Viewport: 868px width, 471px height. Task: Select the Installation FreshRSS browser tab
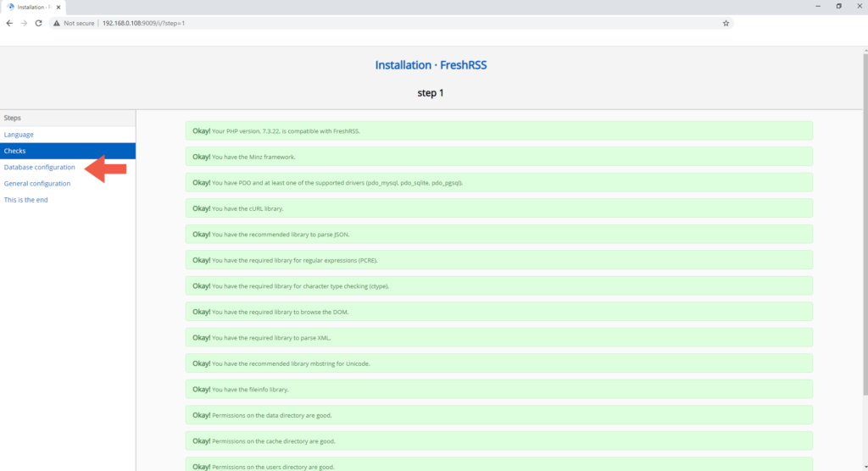coord(33,7)
